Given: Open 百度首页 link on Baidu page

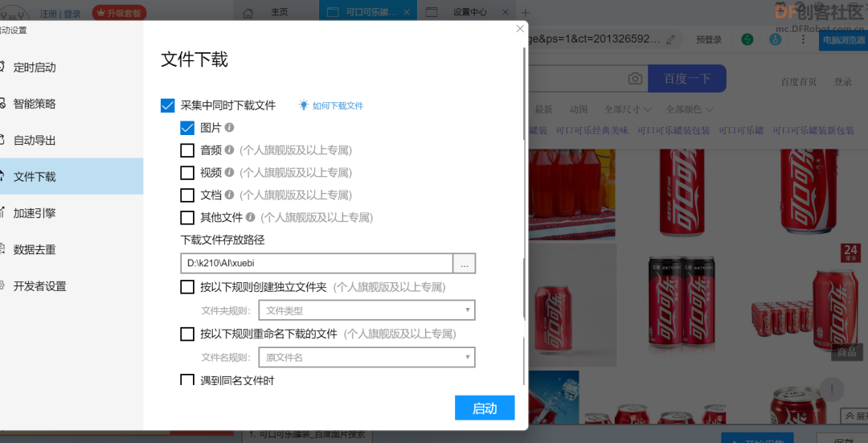Looking at the screenshot, I should [798, 82].
